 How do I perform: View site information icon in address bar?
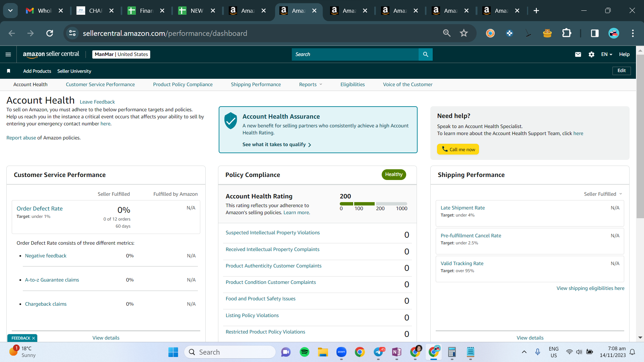72,33
